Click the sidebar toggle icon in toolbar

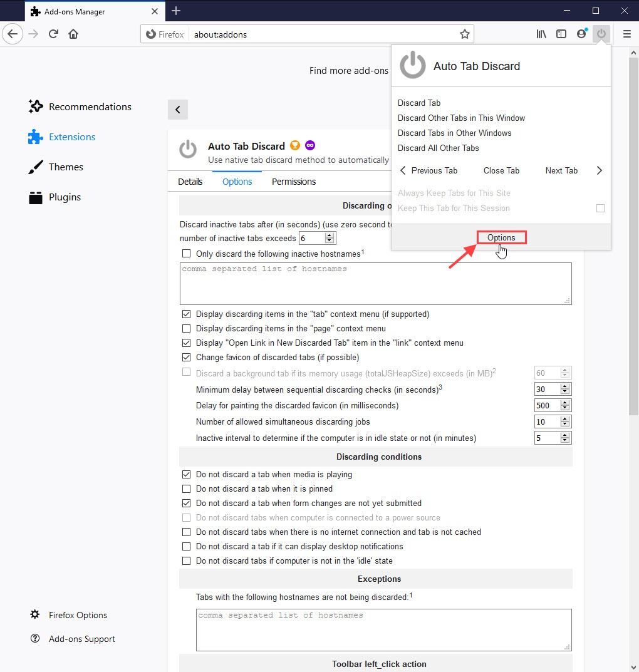[561, 34]
